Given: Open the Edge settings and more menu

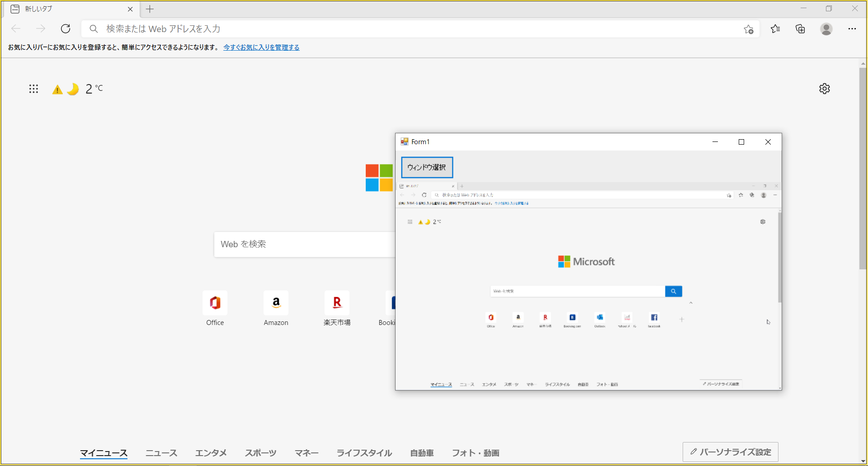Looking at the screenshot, I should [852, 29].
